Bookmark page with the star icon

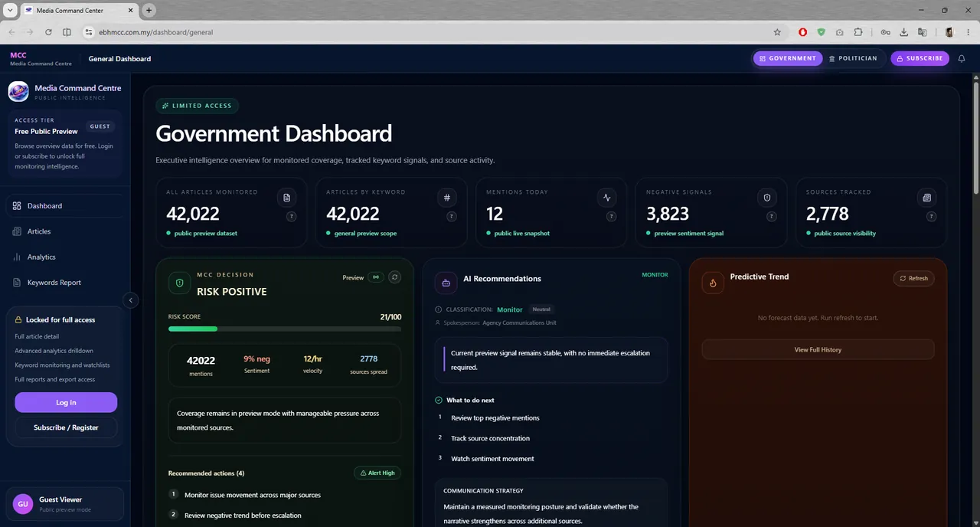777,32
